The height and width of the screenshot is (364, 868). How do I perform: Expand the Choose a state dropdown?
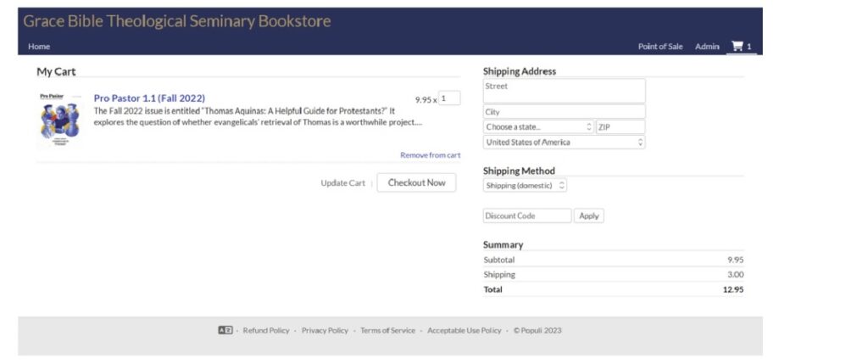538,127
